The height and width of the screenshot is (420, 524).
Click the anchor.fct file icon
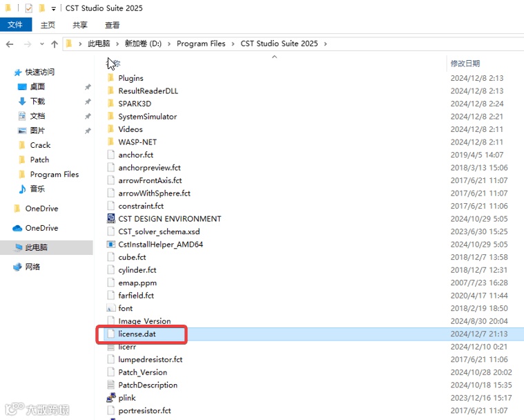pyautogui.click(x=111, y=155)
